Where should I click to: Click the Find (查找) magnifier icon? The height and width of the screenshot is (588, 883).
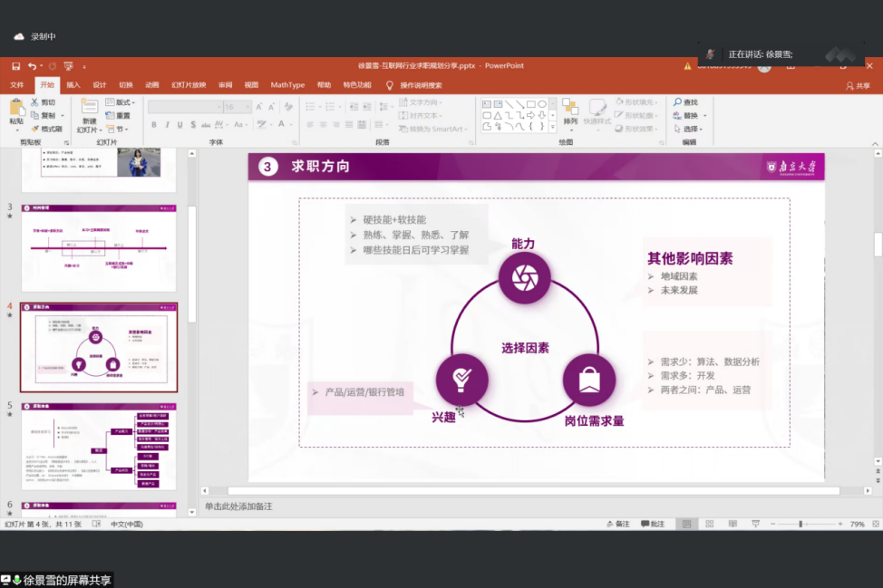point(678,102)
